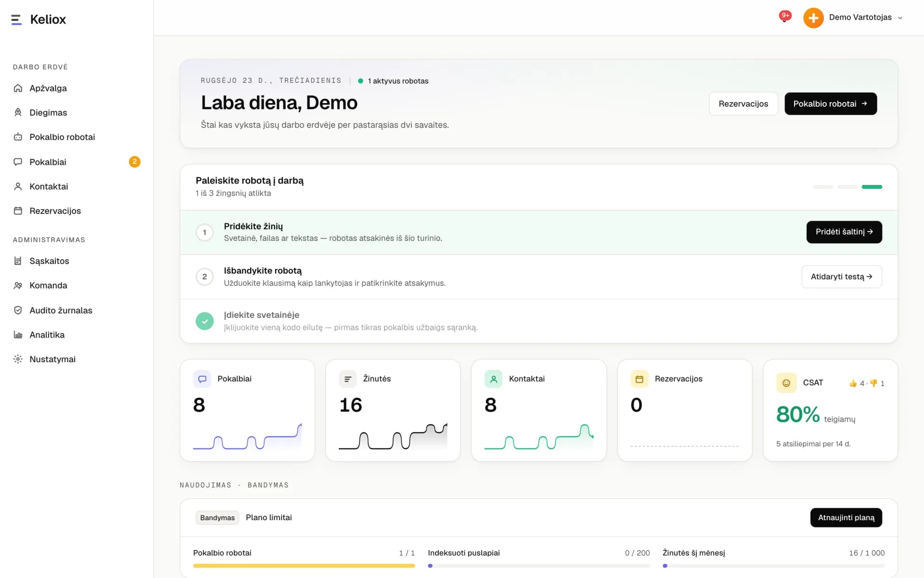The width and height of the screenshot is (924, 578).
Task: Click the Rezervacijos button in the greeting card
Action: [743, 104]
